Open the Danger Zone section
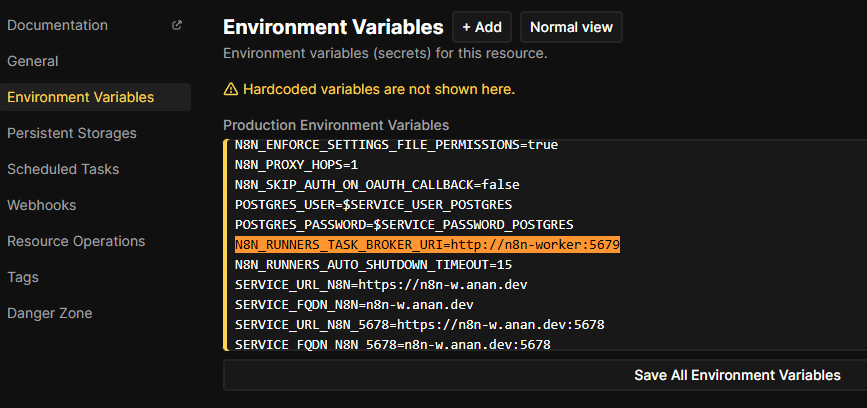The image size is (867, 408). pos(50,313)
